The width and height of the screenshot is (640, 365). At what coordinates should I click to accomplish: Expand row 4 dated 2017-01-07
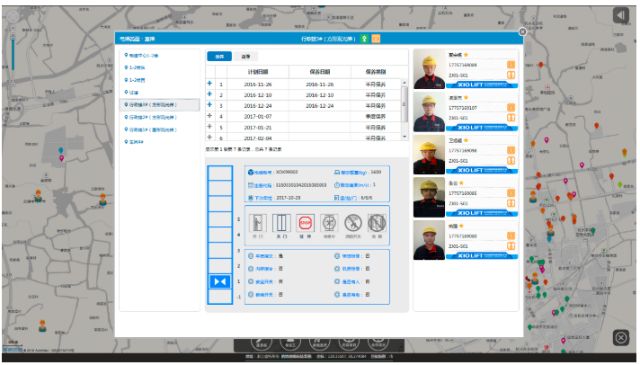point(210,116)
